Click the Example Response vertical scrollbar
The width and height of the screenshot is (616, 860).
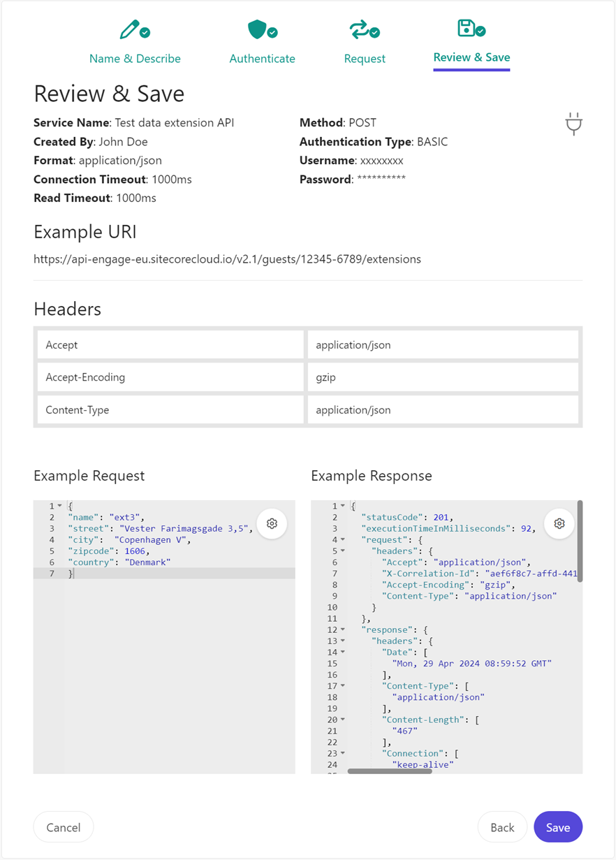coord(580,541)
